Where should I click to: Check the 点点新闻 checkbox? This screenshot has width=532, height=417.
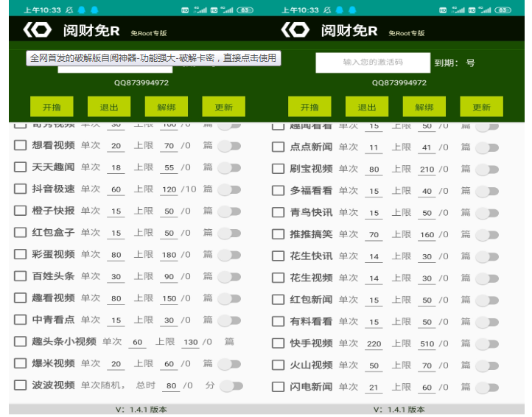pyautogui.click(x=279, y=147)
